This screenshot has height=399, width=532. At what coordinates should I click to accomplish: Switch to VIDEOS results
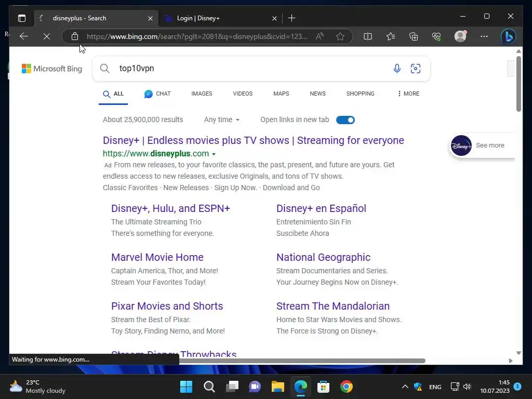(x=243, y=94)
